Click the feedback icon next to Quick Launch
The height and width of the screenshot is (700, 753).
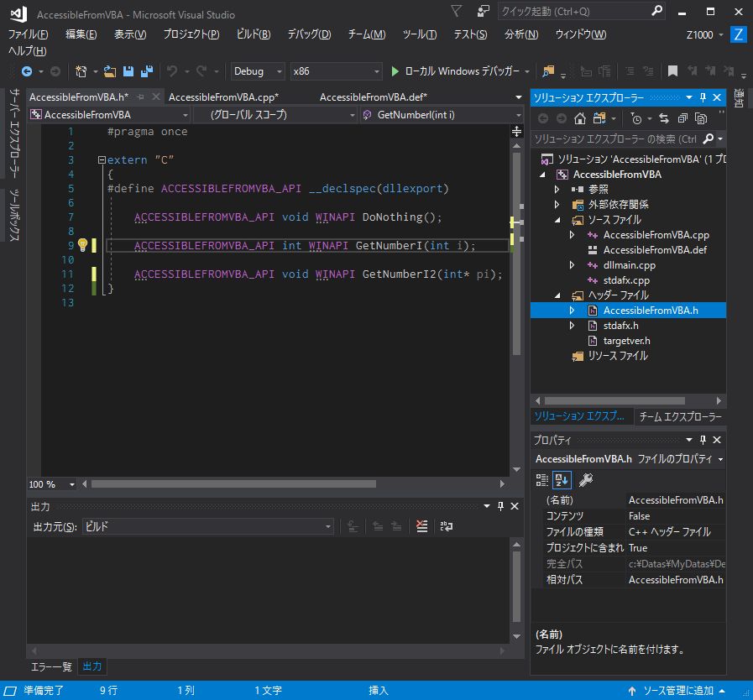click(x=483, y=11)
